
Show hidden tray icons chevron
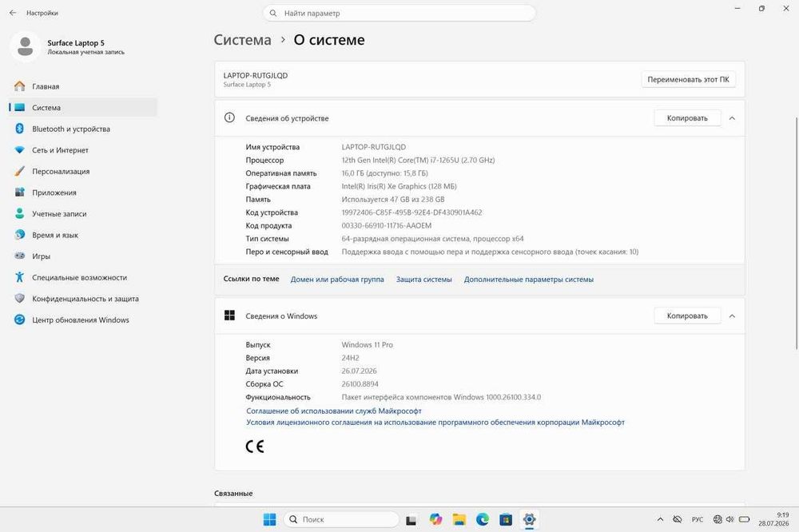tap(660, 519)
